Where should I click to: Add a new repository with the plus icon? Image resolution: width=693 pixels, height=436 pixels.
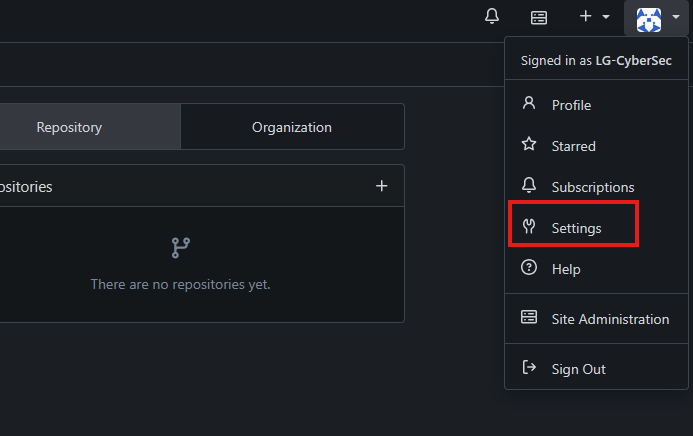381,186
